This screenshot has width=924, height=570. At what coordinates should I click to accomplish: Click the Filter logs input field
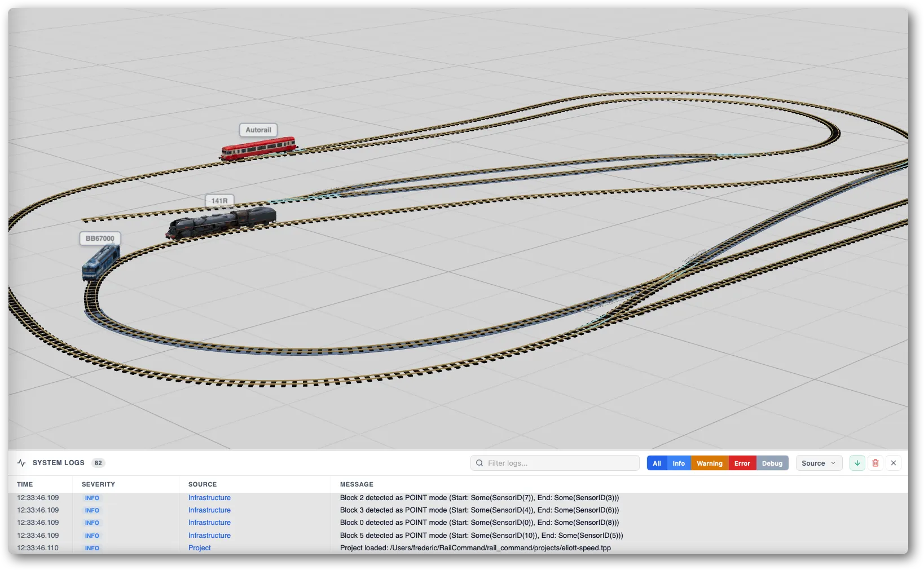(x=555, y=463)
